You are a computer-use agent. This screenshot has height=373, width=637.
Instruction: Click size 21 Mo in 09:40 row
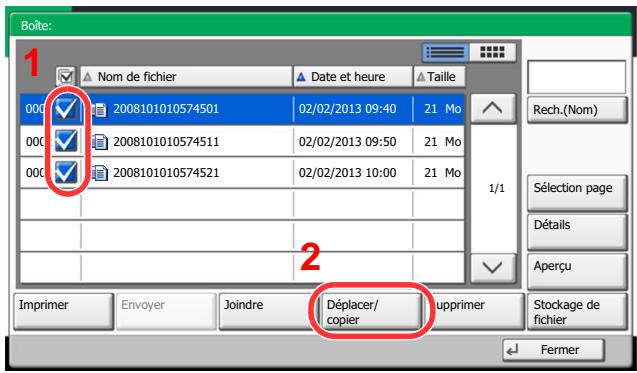(442, 109)
